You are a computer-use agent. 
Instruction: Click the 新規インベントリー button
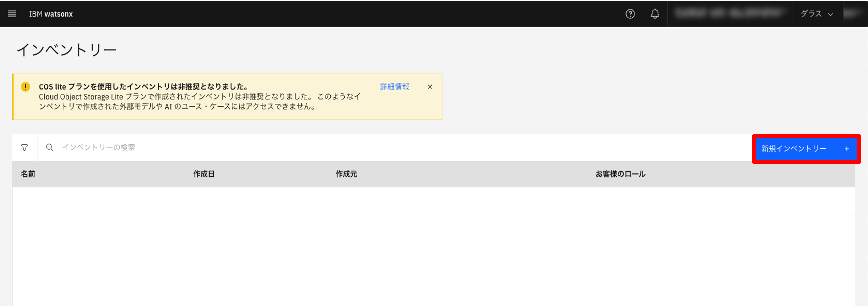(794, 149)
